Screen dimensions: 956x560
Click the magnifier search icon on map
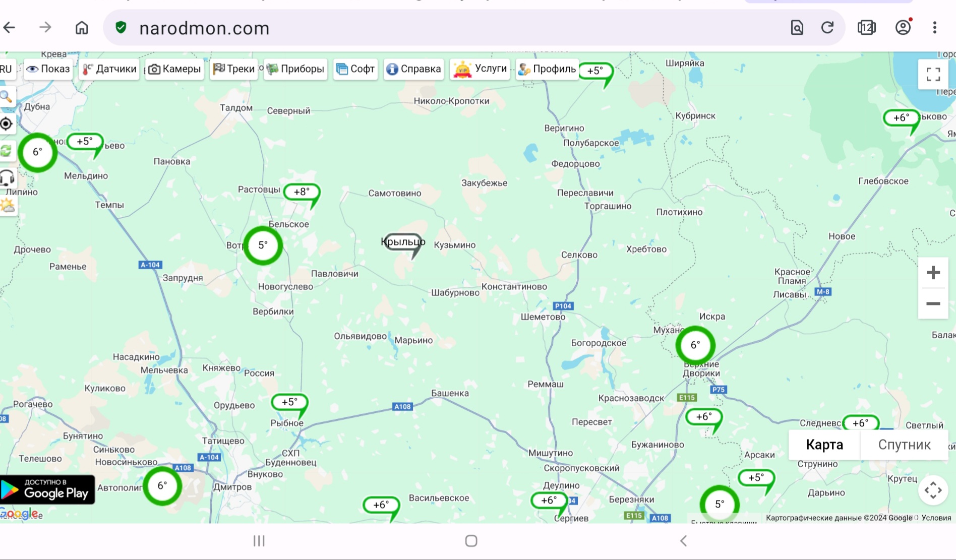coord(6,96)
